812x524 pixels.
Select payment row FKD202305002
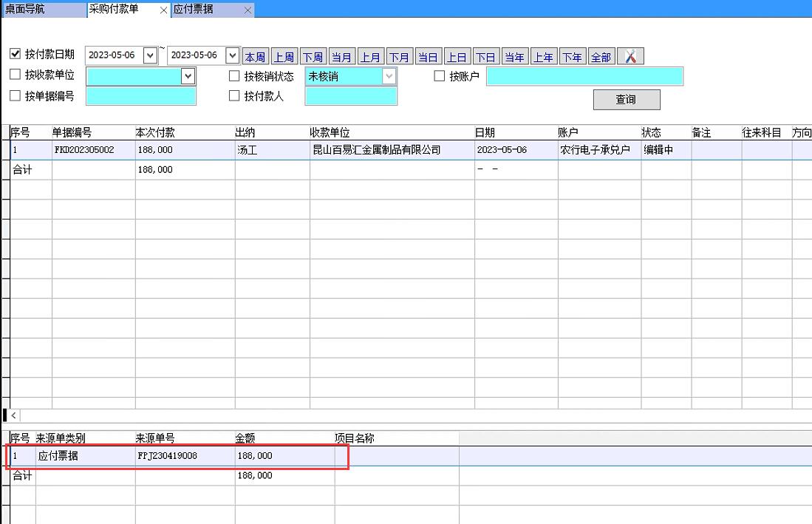[x=83, y=150]
